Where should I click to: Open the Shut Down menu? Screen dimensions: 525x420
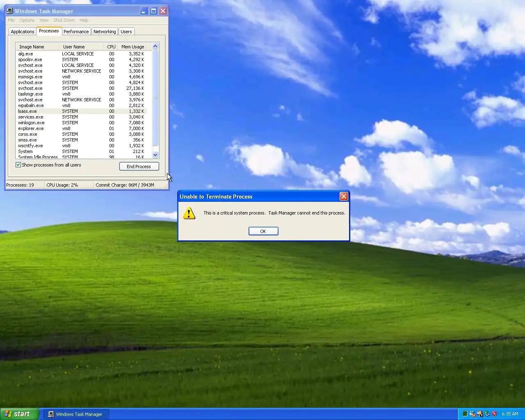[64, 20]
